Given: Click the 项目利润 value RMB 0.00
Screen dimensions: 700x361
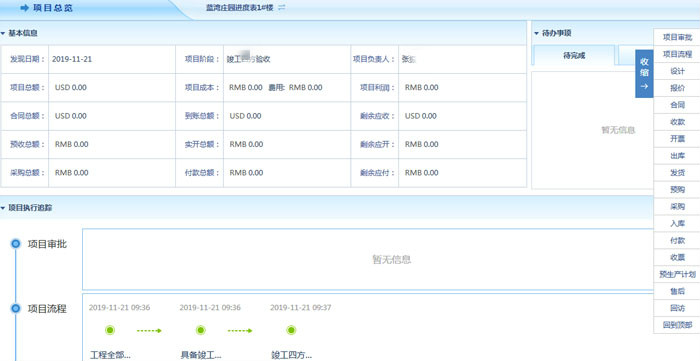Looking at the screenshot, I should pyautogui.click(x=421, y=87).
